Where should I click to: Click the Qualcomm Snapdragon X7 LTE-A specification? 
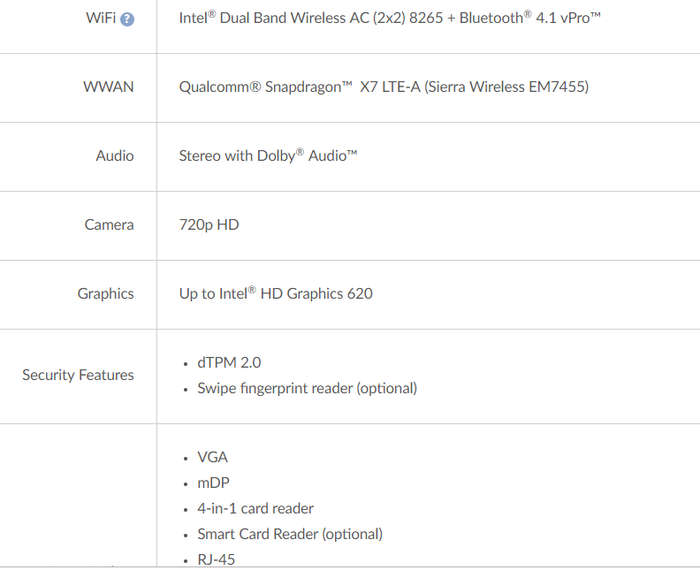tap(384, 87)
